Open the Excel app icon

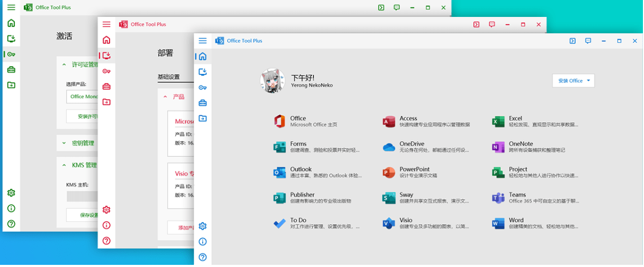pos(498,122)
